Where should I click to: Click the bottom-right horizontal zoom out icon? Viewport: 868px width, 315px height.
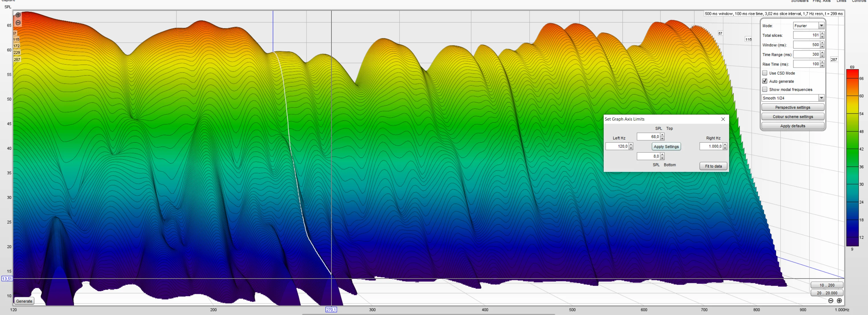click(831, 300)
